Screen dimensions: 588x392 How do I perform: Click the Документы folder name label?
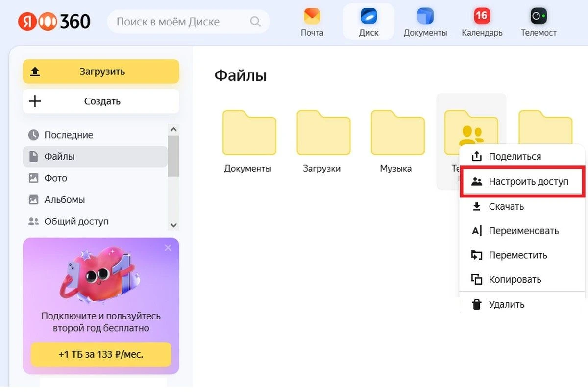click(x=248, y=169)
